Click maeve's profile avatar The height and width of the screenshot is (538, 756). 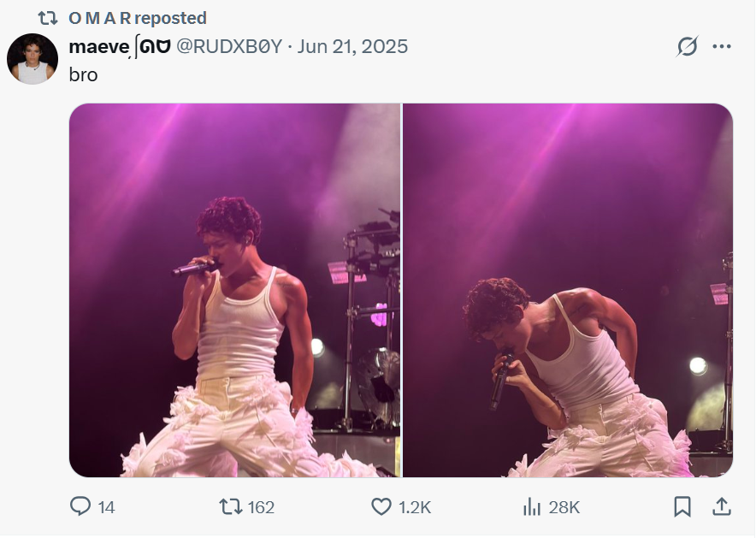pos(32,59)
